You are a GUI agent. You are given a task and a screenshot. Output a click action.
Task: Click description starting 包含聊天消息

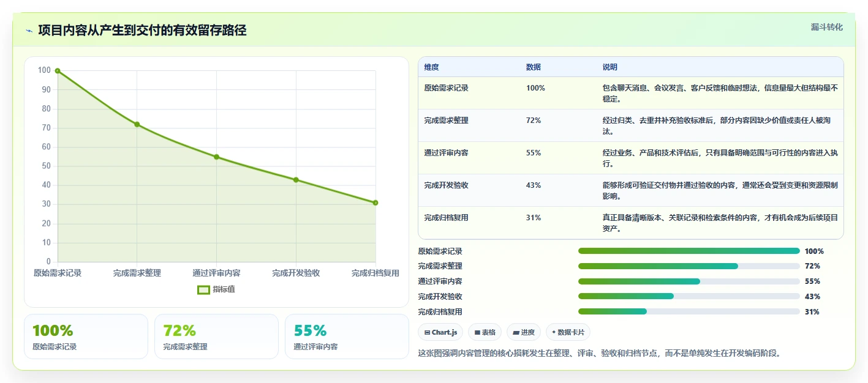click(720, 94)
